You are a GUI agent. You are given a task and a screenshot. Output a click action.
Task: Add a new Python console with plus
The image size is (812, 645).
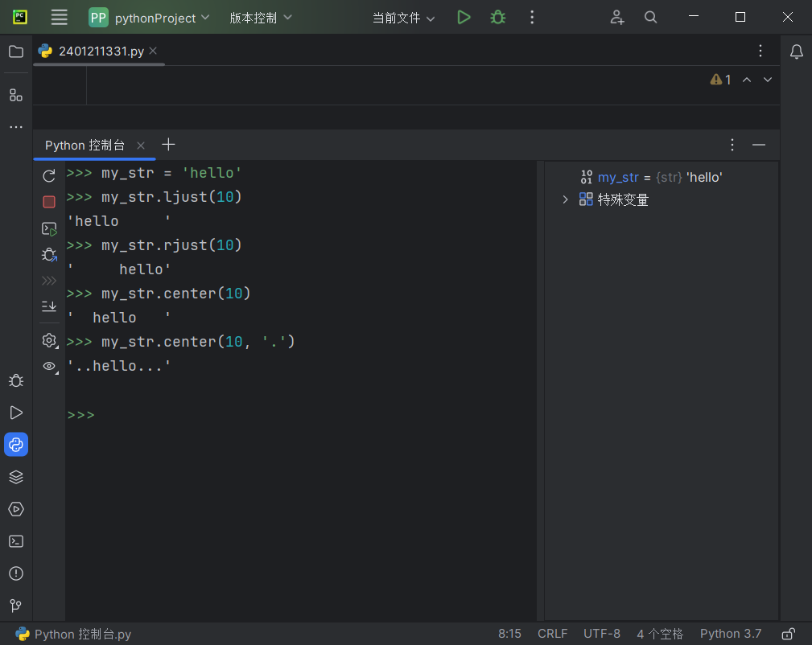tap(168, 145)
